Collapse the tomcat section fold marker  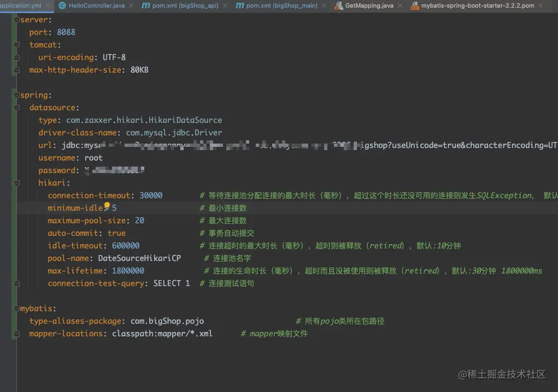[16, 44]
